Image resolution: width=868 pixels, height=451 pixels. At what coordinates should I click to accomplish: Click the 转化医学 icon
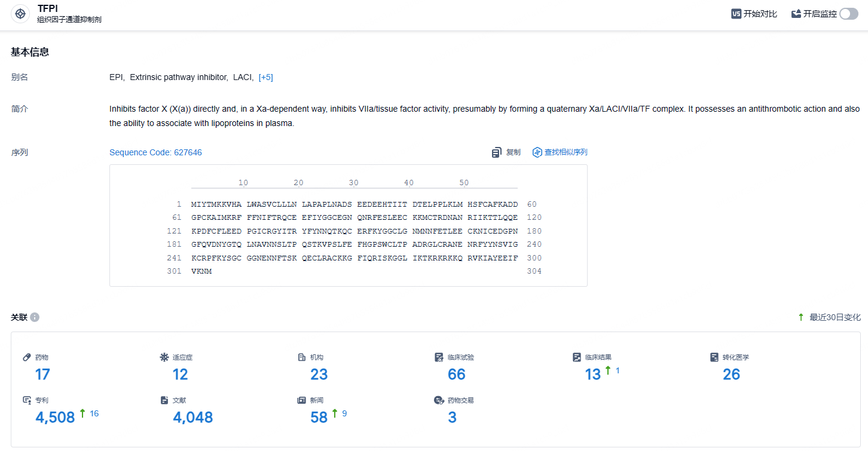click(714, 357)
